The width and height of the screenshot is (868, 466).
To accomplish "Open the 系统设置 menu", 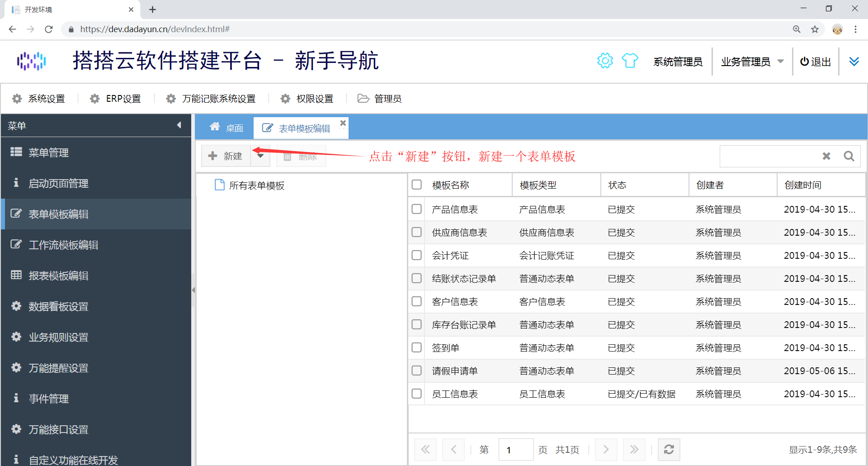I will tap(38, 99).
